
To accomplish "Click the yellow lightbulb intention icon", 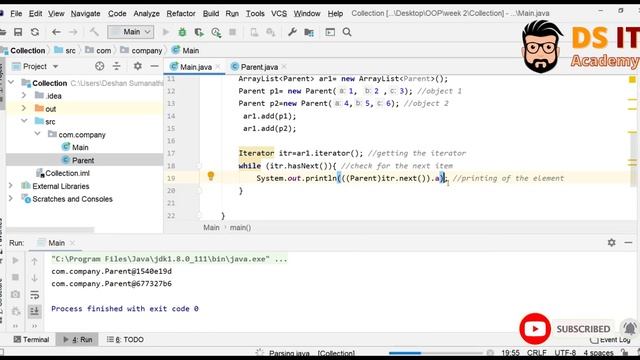I will 211,176.
